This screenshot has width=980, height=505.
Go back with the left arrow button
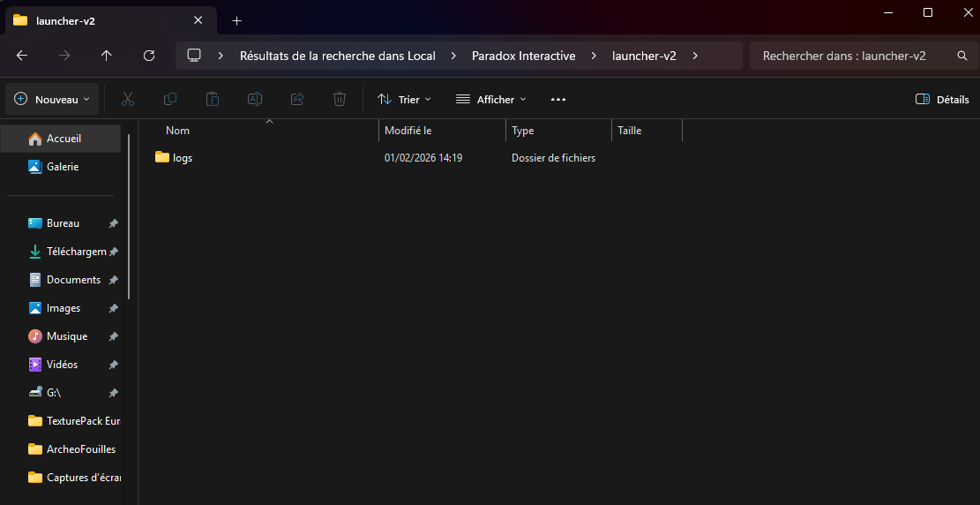point(22,56)
